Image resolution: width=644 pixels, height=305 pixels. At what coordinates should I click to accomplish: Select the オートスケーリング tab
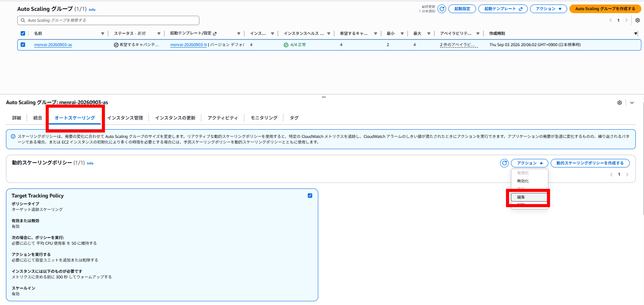pyautogui.click(x=74, y=118)
